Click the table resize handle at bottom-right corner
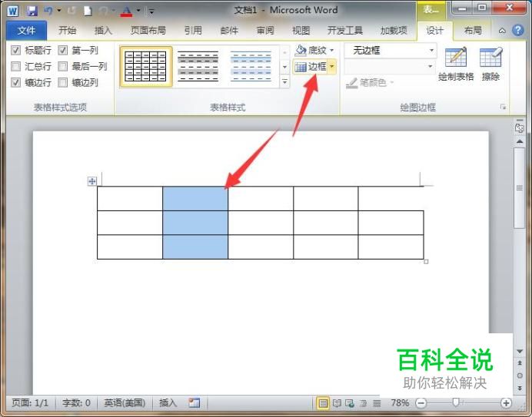Screen dimensions: 532x417 point(426,262)
